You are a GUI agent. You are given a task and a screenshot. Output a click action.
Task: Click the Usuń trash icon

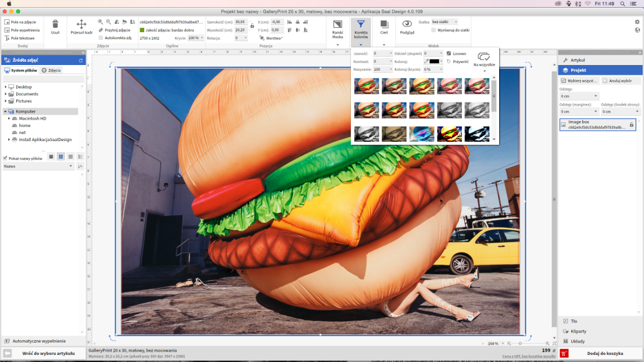(55, 24)
